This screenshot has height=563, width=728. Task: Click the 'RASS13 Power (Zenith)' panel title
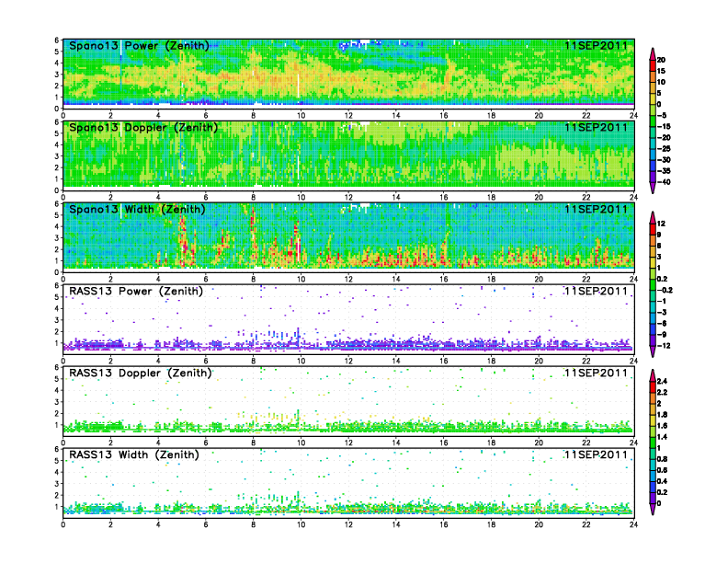point(136,292)
